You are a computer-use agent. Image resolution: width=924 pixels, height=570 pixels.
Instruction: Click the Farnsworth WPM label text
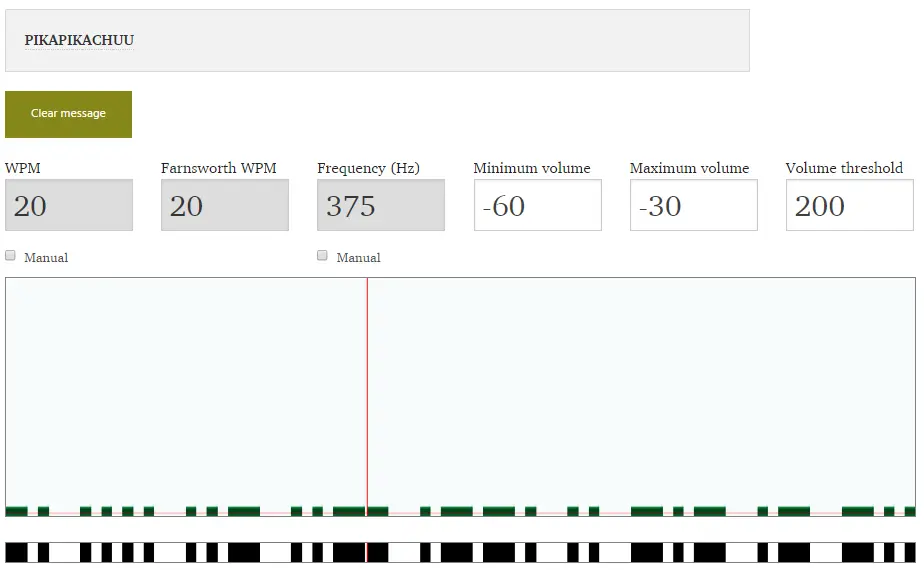[218, 168]
